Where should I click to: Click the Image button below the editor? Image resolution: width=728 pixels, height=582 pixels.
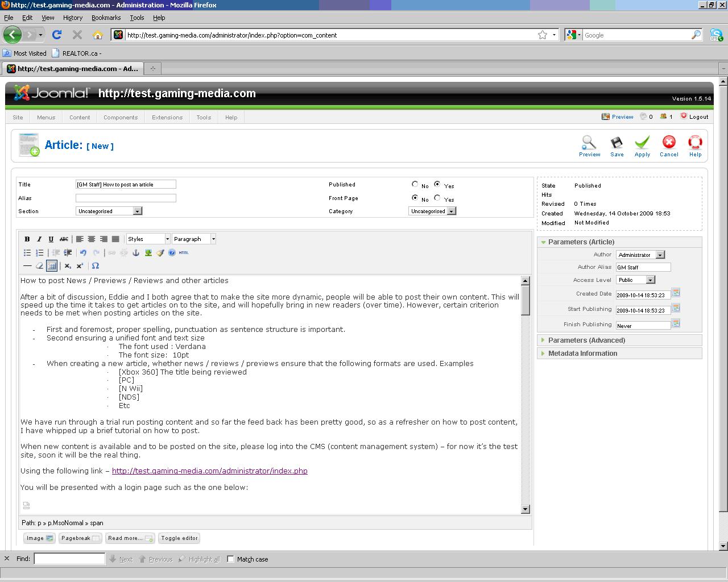[39, 538]
